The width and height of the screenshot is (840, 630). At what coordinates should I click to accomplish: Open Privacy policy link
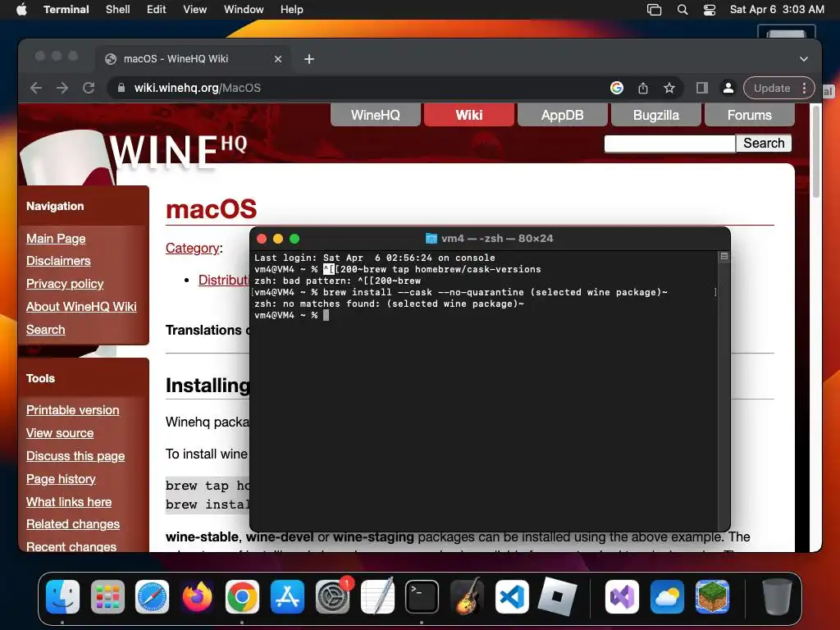tap(65, 284)
